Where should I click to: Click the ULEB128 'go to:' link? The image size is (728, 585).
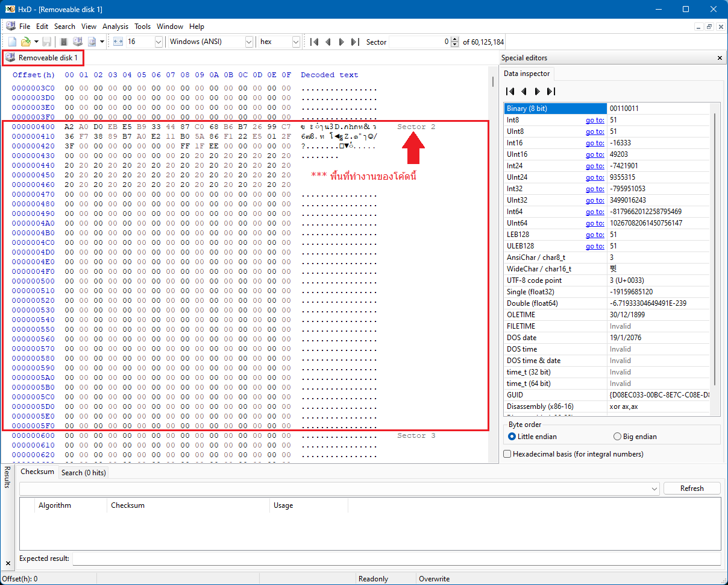(595, 246)
